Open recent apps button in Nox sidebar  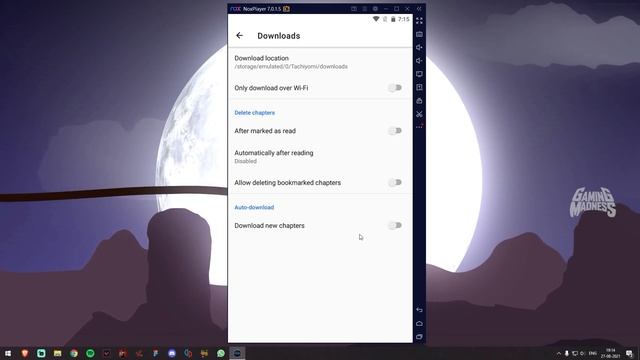(x=419, y=337)
